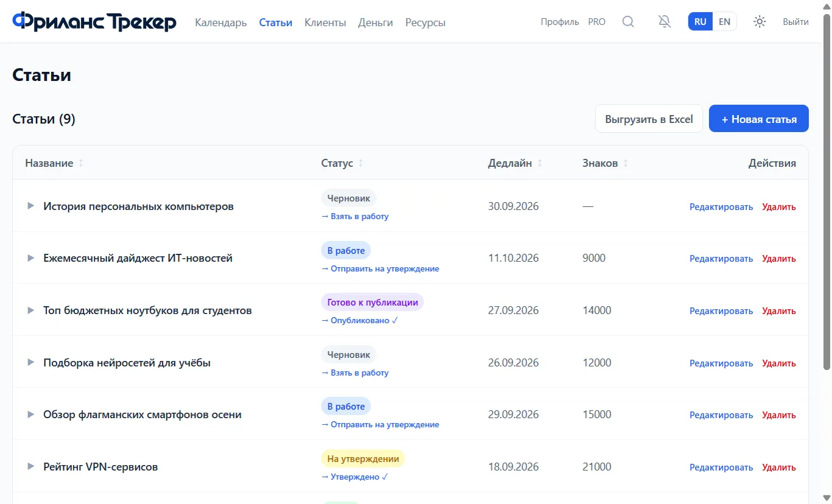Toggle light theme with the sun icon

point(760,22)
